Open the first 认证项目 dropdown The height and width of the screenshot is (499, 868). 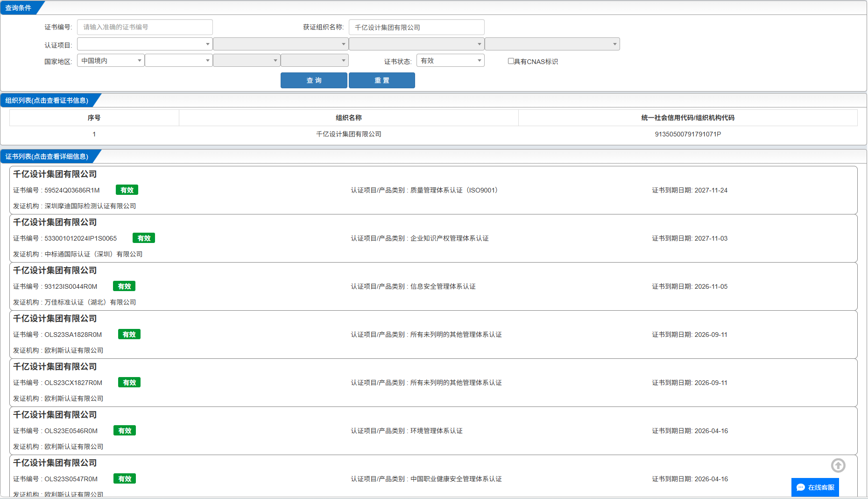tap(145, 44)
